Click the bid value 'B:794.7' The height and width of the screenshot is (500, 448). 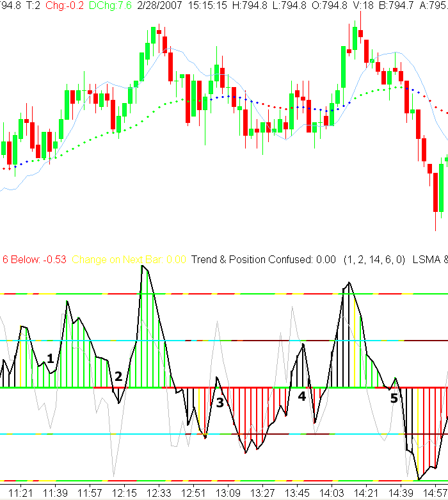pyautogui.click(x=396, y=5)
